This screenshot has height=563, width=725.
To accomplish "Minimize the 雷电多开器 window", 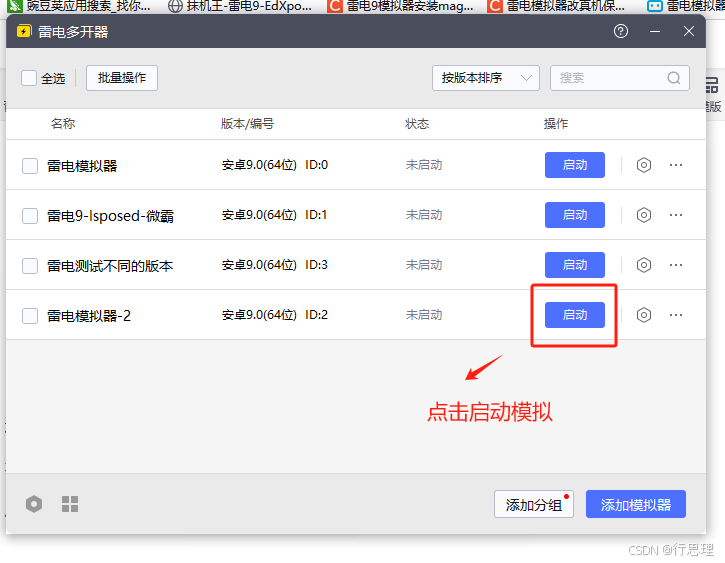I will click(x=655, y=31).
